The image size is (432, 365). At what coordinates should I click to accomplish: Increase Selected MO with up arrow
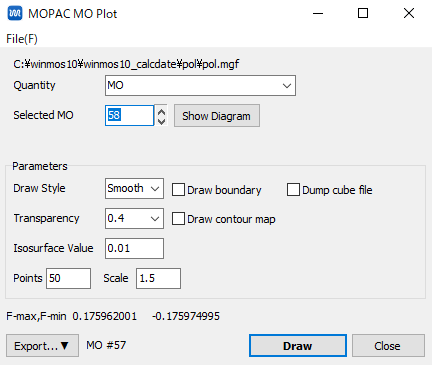click(x=162, y=111)
